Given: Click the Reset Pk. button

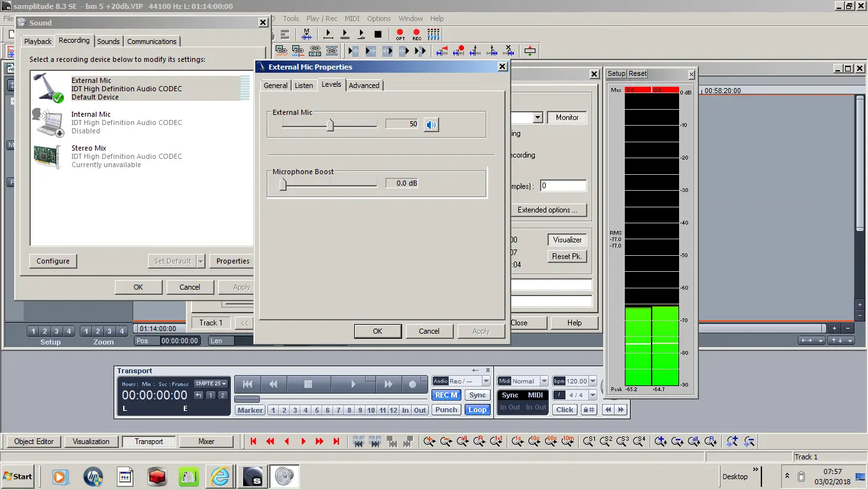Looking at the screenshot, I should 567,256.
